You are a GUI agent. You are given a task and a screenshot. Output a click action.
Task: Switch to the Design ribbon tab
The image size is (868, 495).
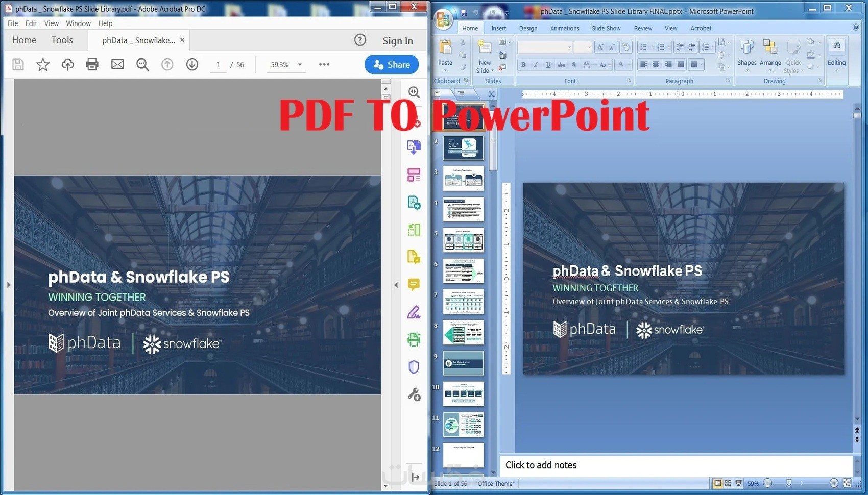528,28
